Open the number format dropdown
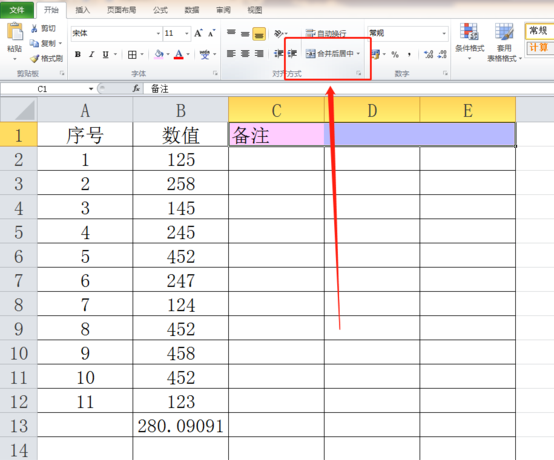Screen dimensions: 554x460 coord(444,33)
